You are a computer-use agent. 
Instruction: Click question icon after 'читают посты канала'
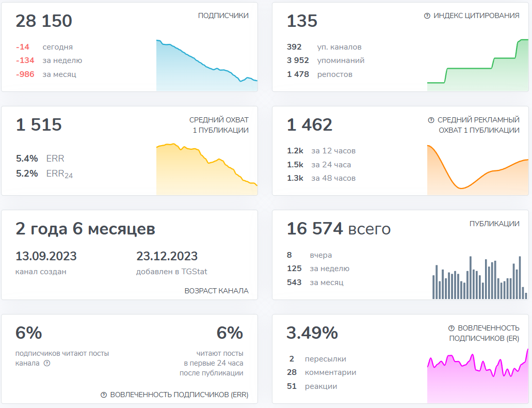(47, 364)
